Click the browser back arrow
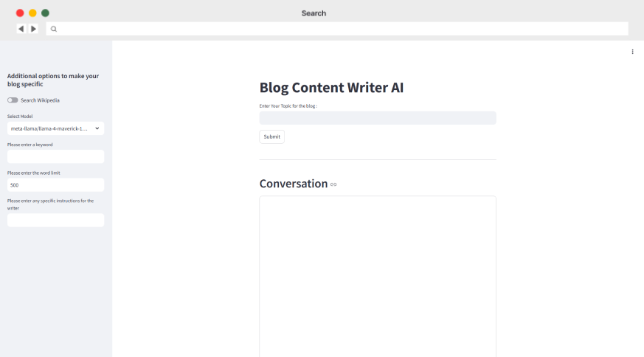Image resolution: width=644 pixels, height=357 pixels. pos(21,29)
